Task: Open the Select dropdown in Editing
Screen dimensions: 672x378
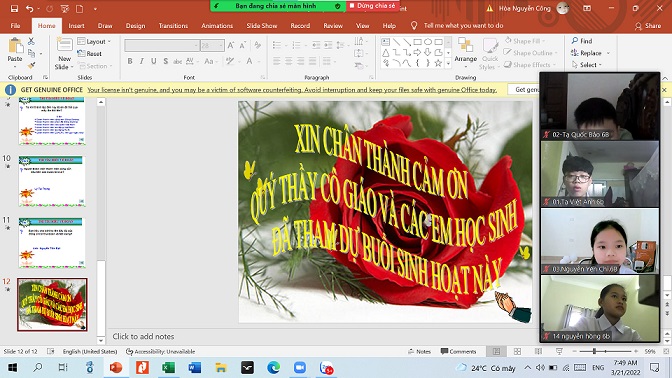Action: tap(587, 65)
